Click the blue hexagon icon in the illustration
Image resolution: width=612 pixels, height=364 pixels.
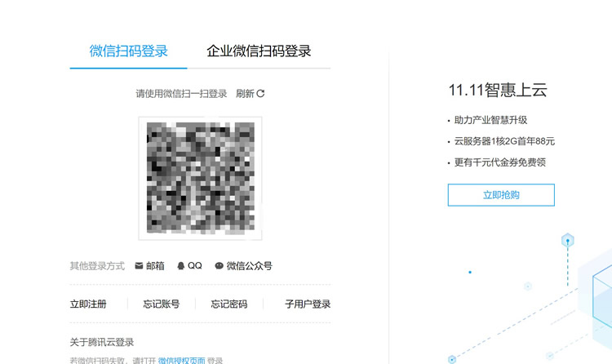tap(568, 240)
